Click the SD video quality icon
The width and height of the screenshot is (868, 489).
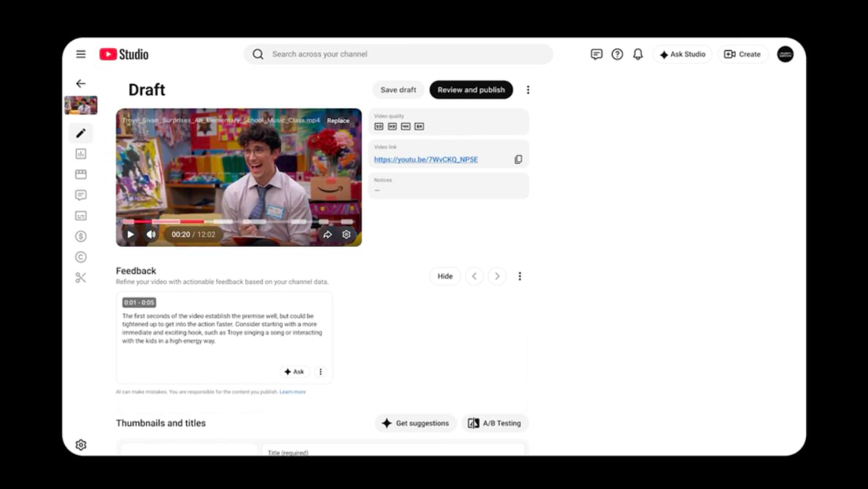379,127
